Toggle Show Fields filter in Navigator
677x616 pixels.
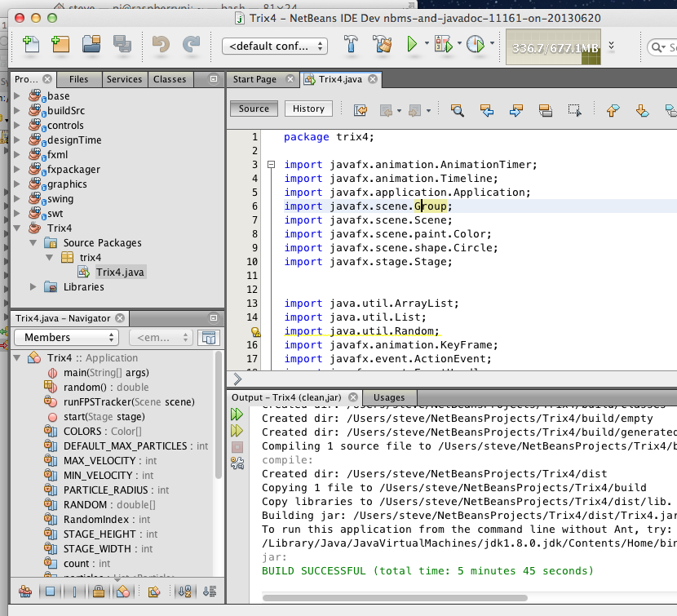[50, 592]
